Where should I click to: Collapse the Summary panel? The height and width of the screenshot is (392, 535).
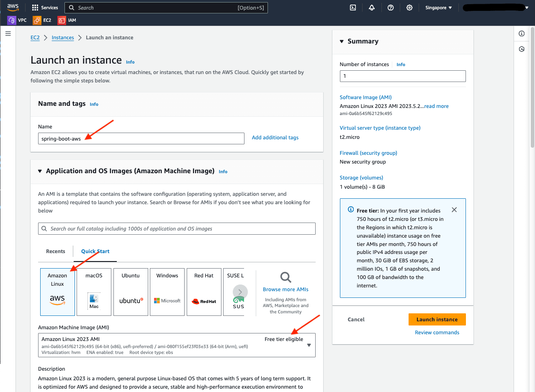[x=342, y=41]
